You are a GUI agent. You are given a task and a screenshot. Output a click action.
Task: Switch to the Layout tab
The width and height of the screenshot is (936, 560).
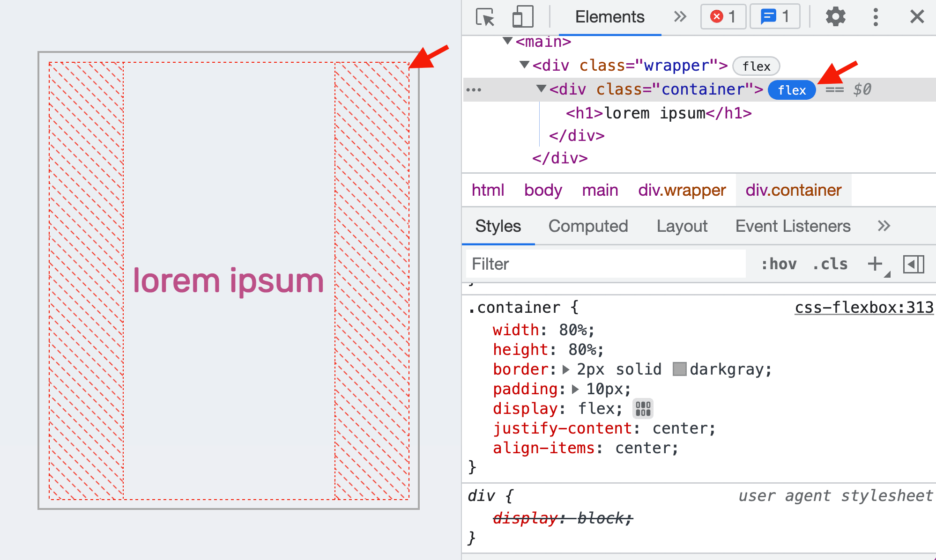click(x=682, y=226)
